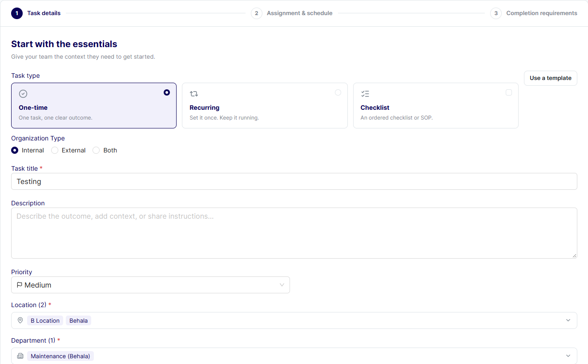Select the Recurring task type radio
Screen dimensions: 588x364
coord(338,92)
